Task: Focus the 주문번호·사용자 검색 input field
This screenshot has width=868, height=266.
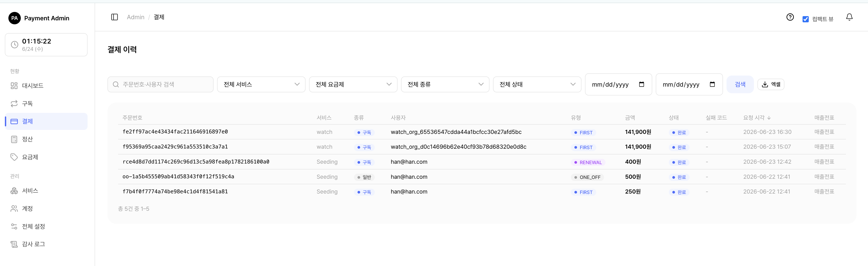Action: (x=160, y=85)
